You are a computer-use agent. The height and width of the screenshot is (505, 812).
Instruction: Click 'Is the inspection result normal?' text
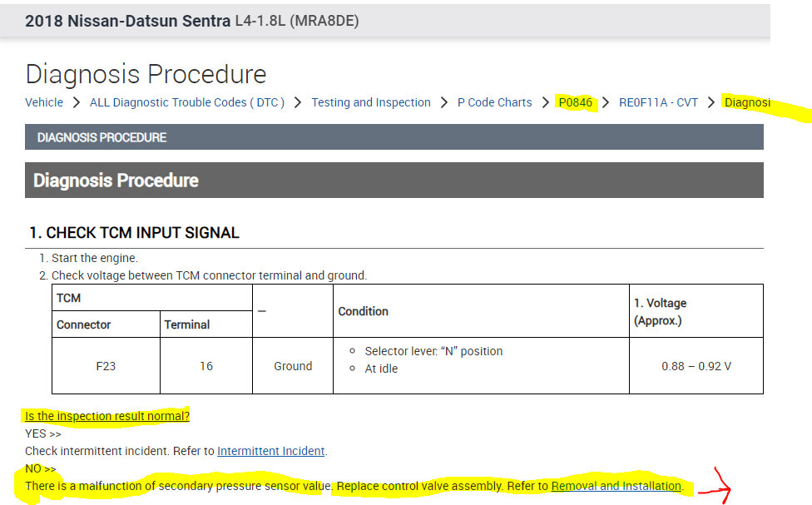[107, 416]
